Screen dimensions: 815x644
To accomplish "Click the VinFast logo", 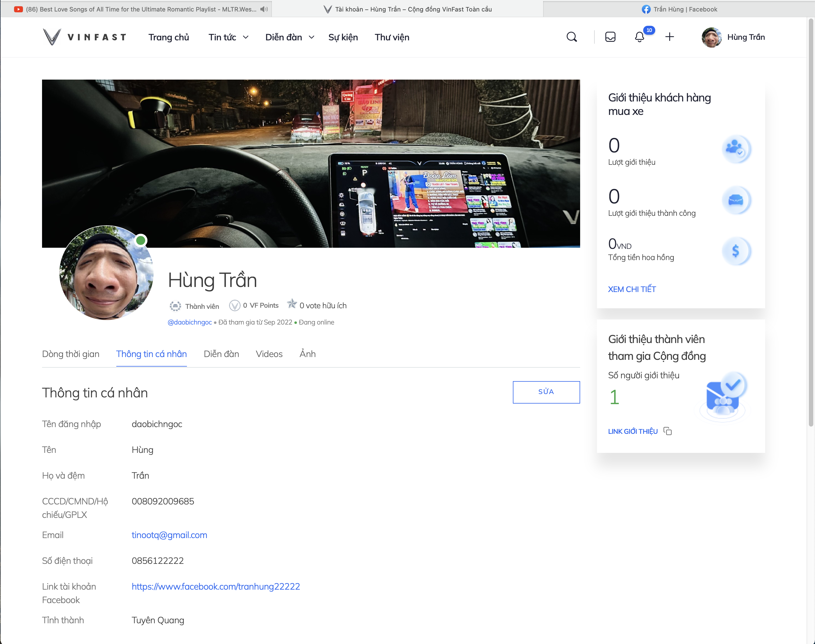I will point(84,37).
